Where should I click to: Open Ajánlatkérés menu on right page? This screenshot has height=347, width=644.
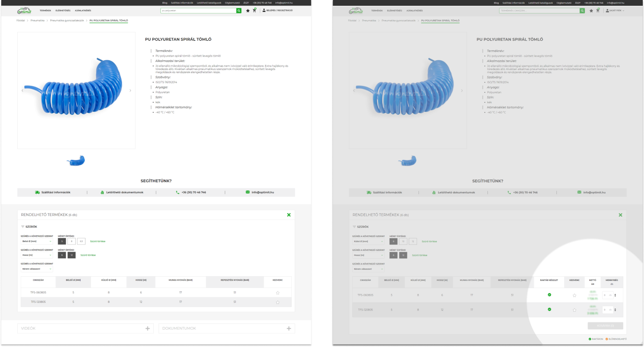pos(415,10)
